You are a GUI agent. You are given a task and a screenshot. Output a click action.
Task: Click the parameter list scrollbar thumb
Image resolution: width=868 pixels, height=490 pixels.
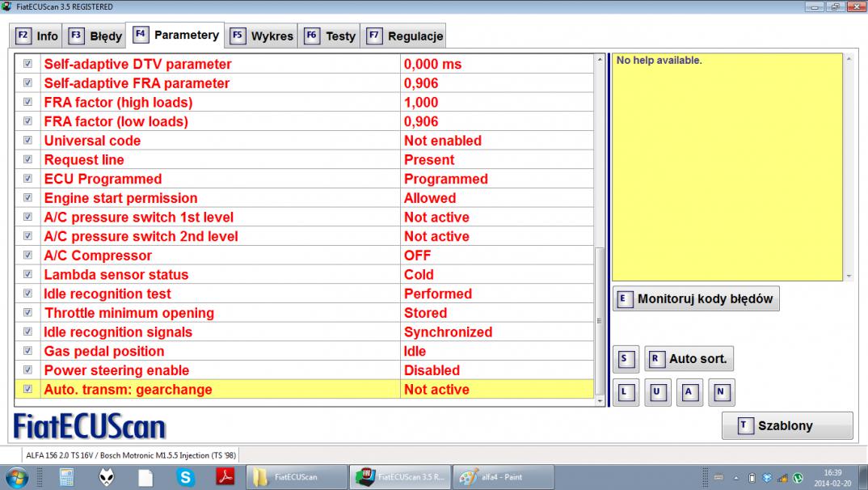600,320
